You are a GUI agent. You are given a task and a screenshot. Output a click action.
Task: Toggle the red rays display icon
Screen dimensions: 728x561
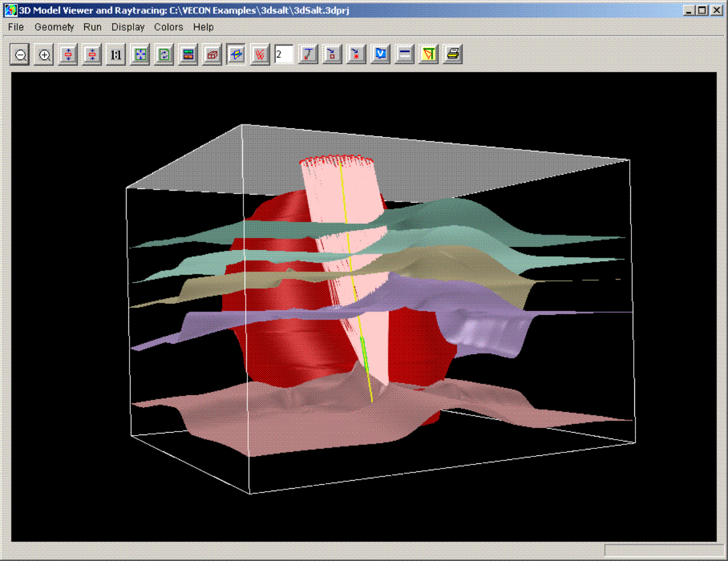click(260, 55)
